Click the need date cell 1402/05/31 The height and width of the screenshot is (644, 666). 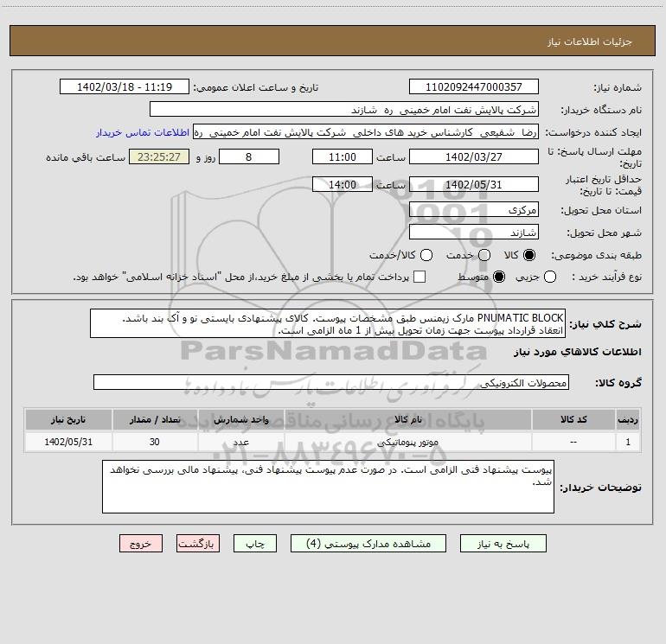click(x=68, y=442)
